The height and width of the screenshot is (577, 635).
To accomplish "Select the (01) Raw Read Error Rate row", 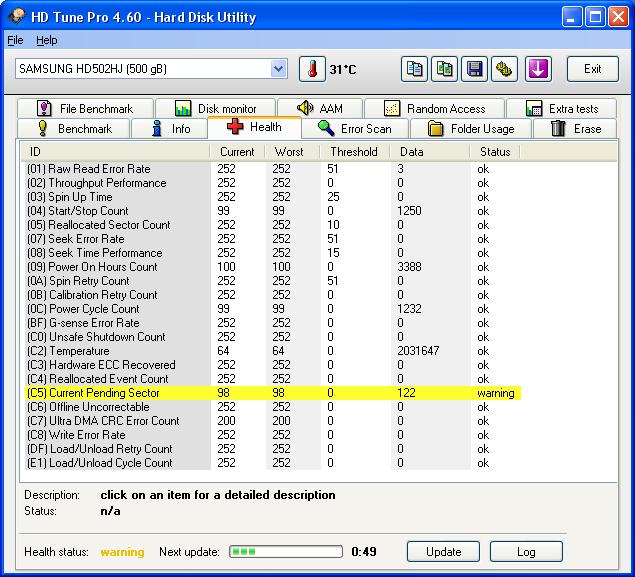I will 274,169.
